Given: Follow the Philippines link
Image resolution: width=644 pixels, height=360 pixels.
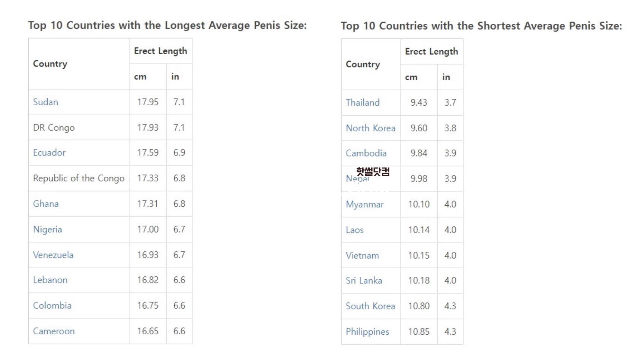Looking at the screenshot, I should click(367, 332).
